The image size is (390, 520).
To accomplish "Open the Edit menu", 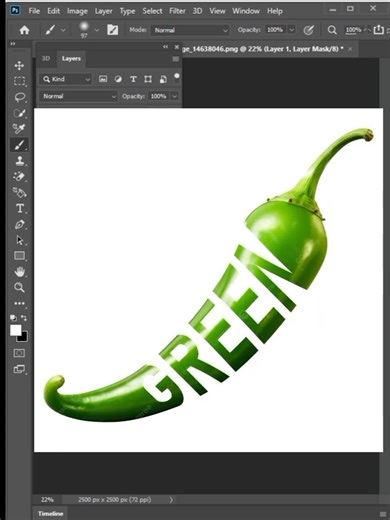I will (x=53, y=11).
